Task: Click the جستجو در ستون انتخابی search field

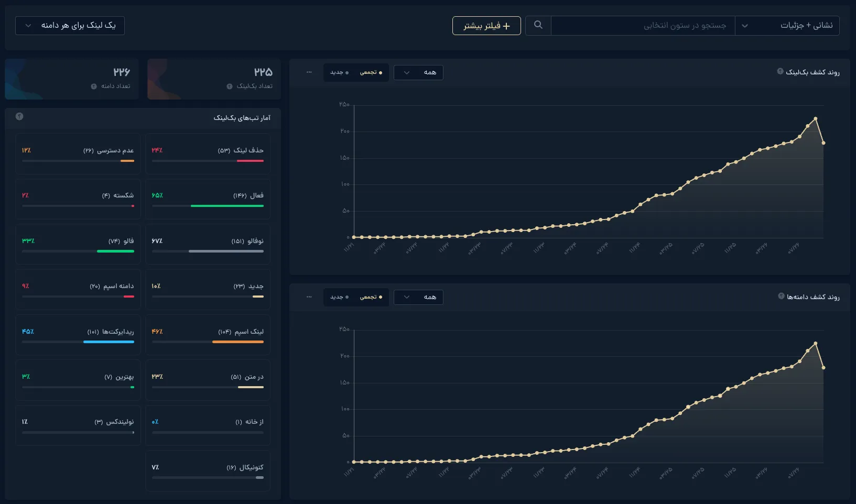Action: 643,25
